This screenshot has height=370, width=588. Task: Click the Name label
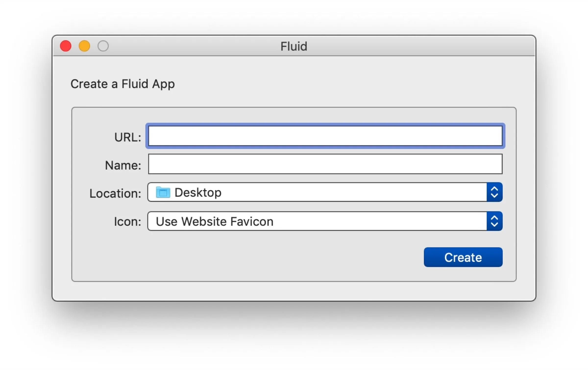tap(122, 165)
